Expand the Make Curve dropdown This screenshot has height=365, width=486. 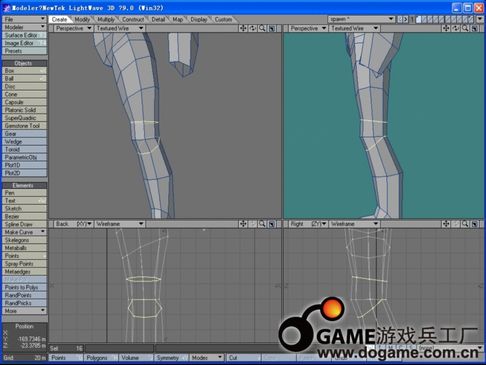pyautogui.click(x=24, y=232)
